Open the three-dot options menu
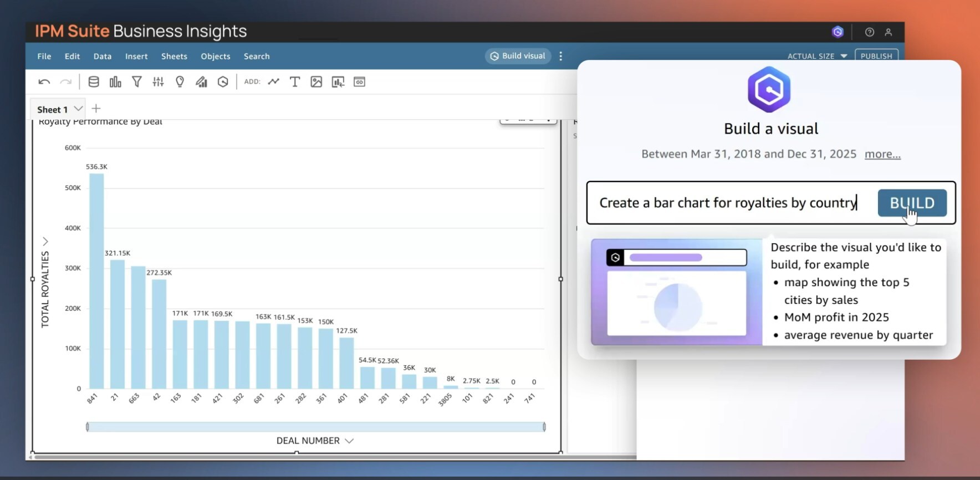980x480 pixels. tap(561, 56)
